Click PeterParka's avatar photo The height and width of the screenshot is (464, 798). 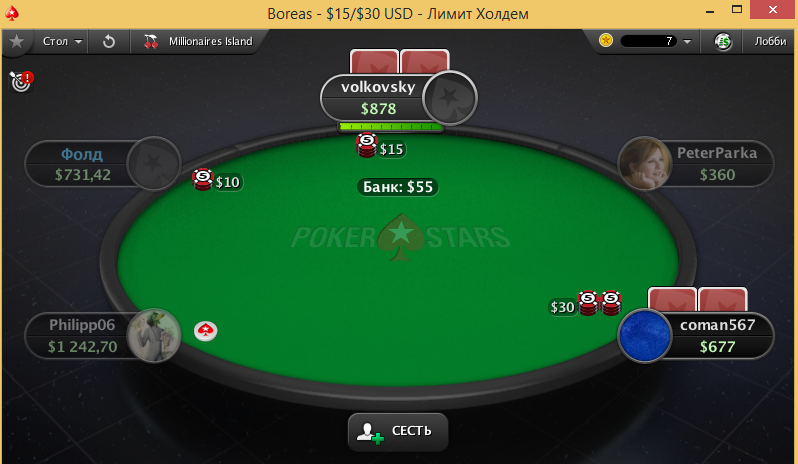[644, 163]
